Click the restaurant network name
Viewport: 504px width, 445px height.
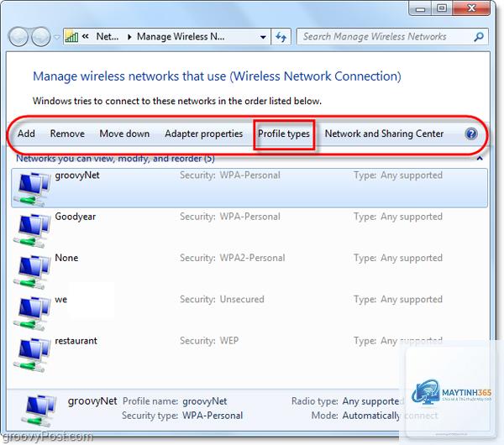tap(76, 341)
